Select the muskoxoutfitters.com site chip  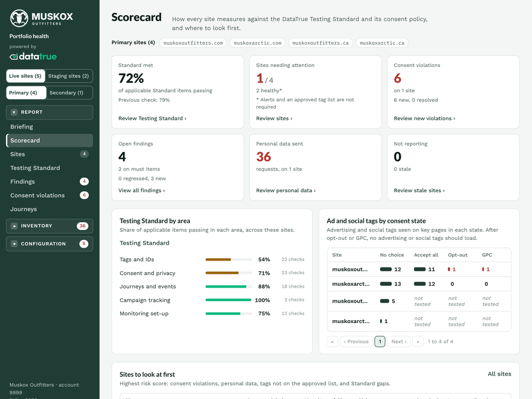(x=193, y=43)
